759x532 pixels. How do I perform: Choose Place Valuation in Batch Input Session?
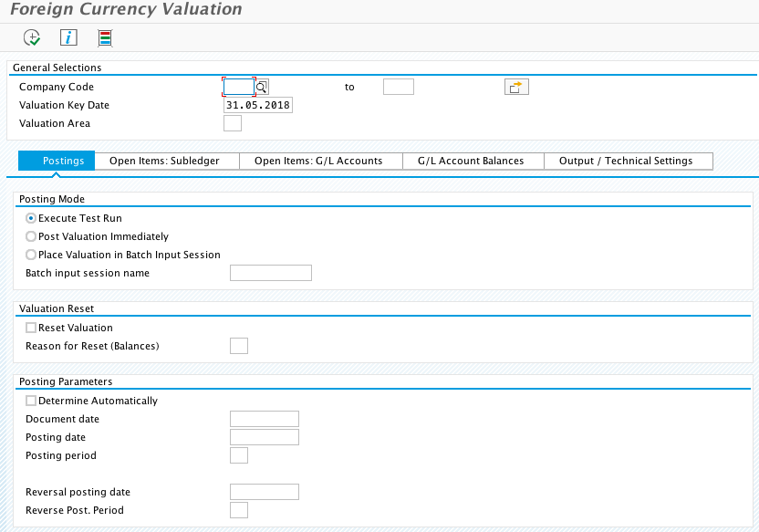tap(32, 255)
